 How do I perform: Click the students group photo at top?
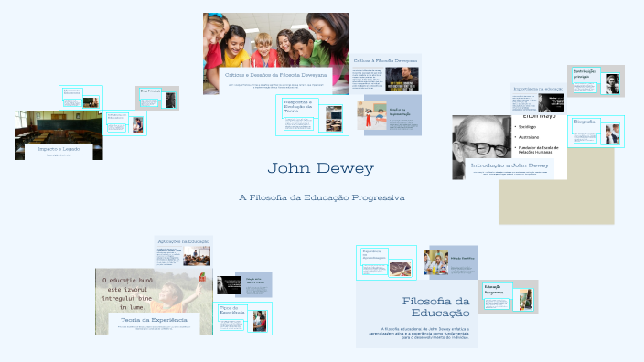276,40
